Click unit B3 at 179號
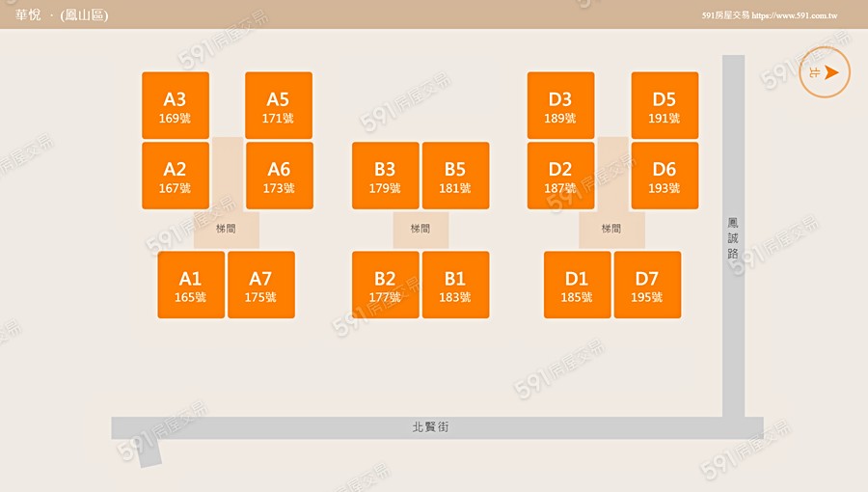Viewport: 868px width, 492px height. (x=385, y=176)
